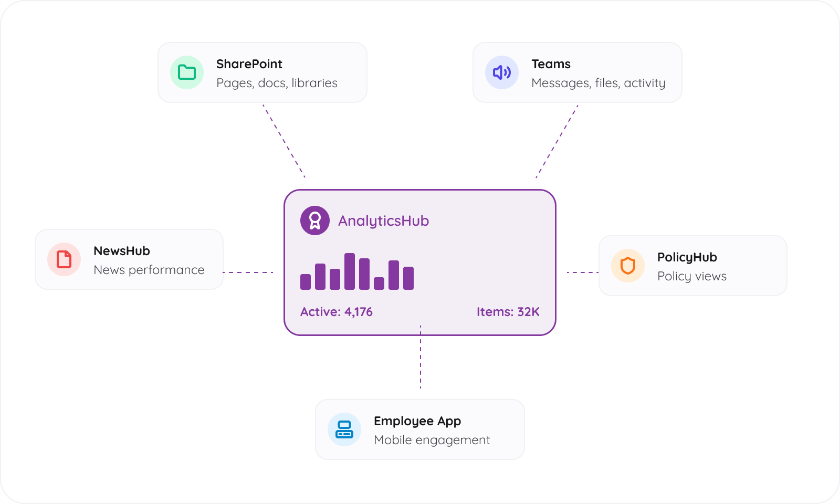Viewport: 840px width, 504px height.
Task: Click the 'Active: 4,176' value
Action: click(x=337, y=312)
